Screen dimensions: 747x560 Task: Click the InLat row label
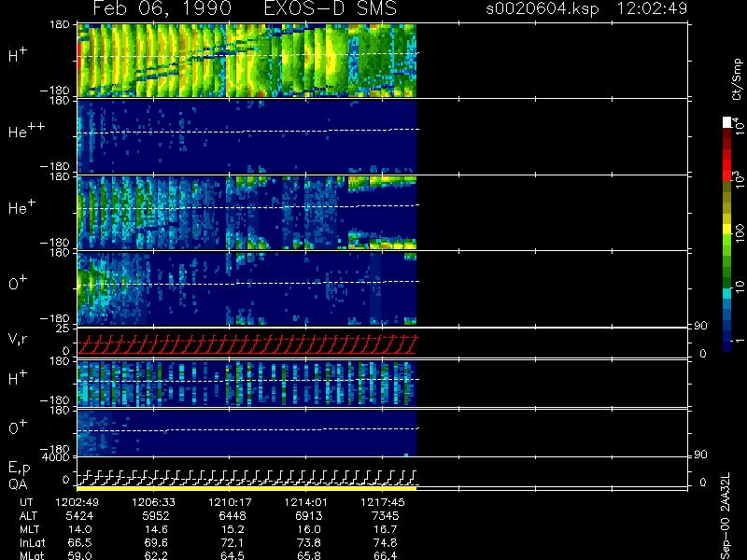point(32,542)
